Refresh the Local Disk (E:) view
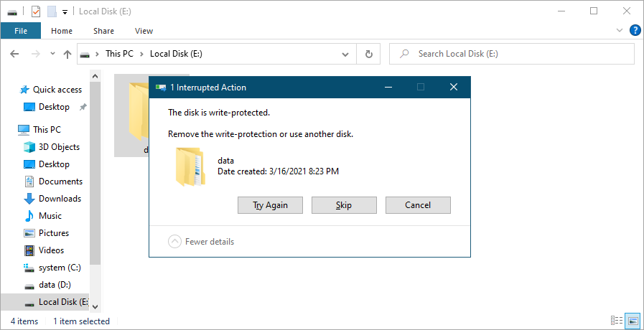644x330 pixels. tap(368, 54)
